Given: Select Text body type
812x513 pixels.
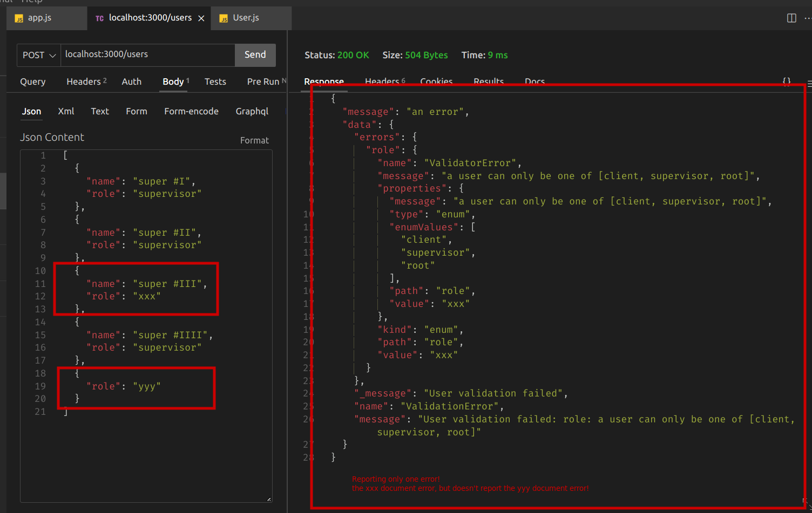Looking at the screenshot, I should (100, 111).
